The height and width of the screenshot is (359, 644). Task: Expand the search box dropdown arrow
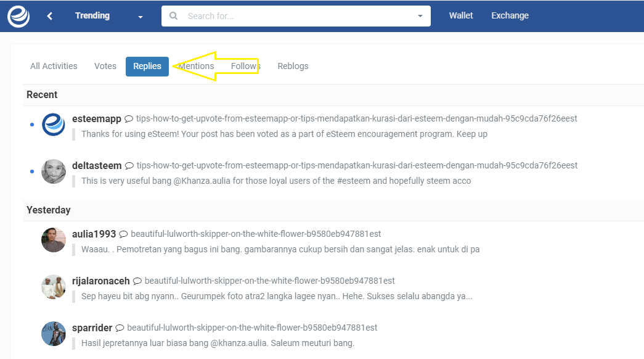pos(420,16)
